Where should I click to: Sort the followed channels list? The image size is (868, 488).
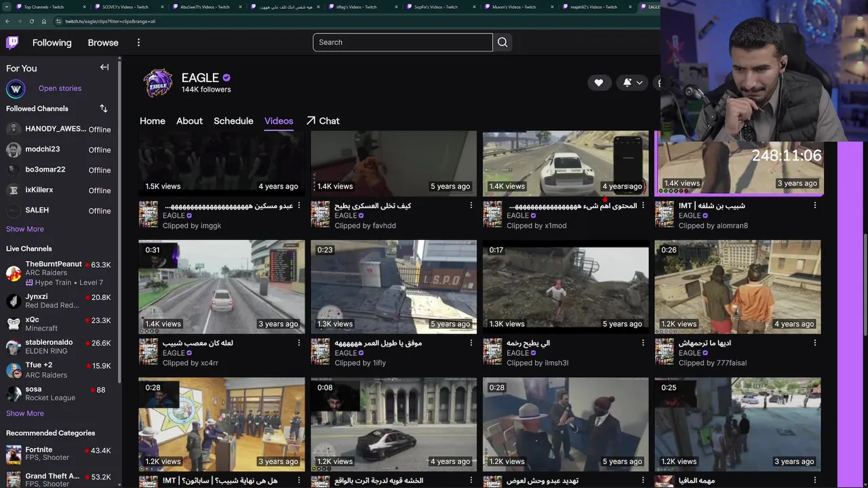coord(104,108)
